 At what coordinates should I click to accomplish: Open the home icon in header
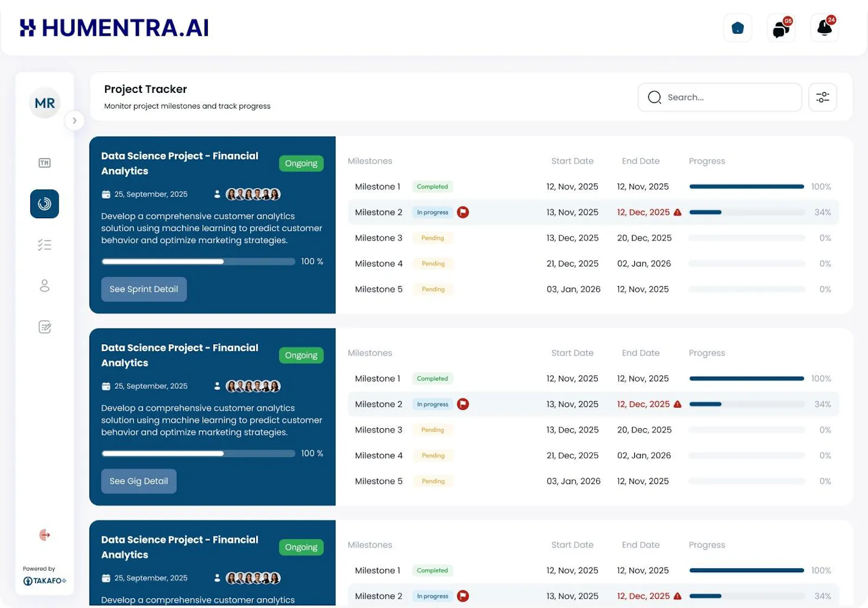[738, 28]
